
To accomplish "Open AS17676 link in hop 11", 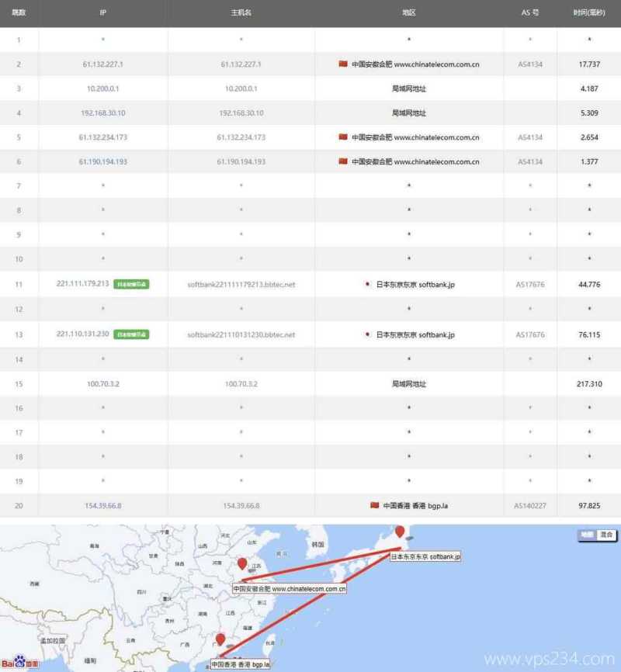I will 530,285.
